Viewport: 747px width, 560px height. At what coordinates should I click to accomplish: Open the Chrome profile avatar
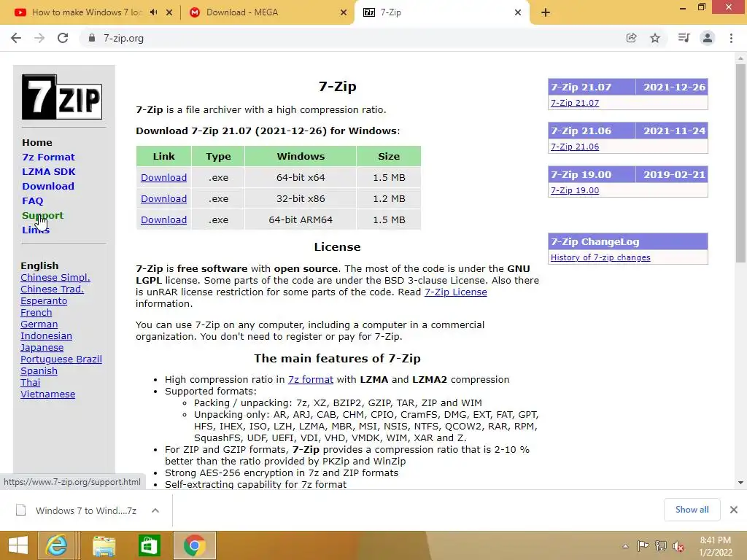(x=708, y=38)
